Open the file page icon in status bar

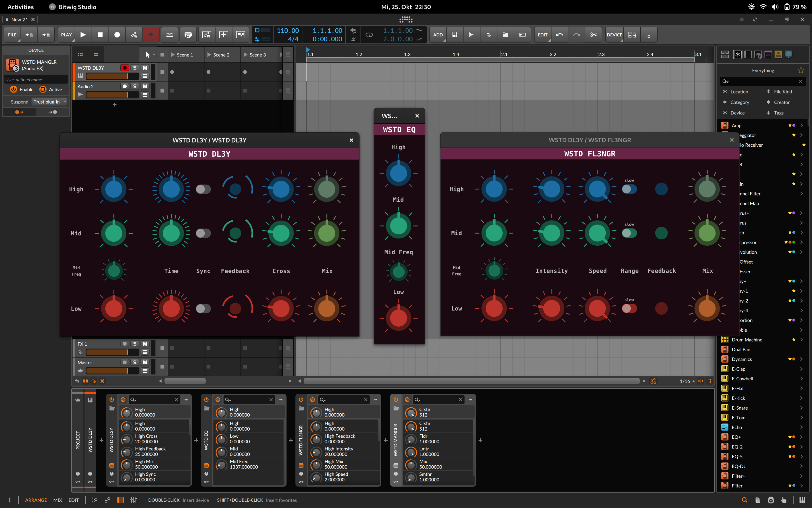click(758, 500)
